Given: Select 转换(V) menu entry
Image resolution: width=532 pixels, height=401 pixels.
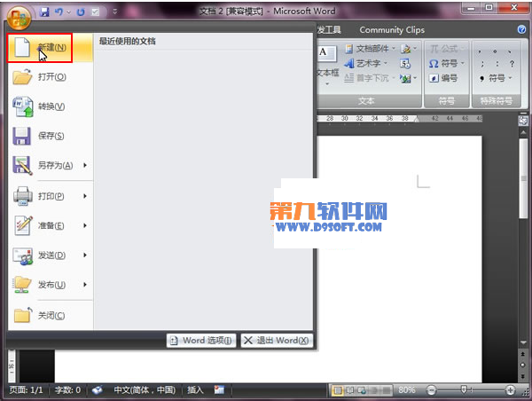Looking at the screenshot, I should coord(51,106).
